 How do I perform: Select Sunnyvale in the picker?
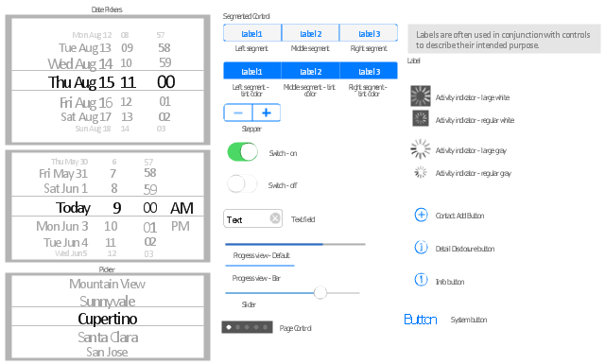pyautogui.click(x=107, y=301)
